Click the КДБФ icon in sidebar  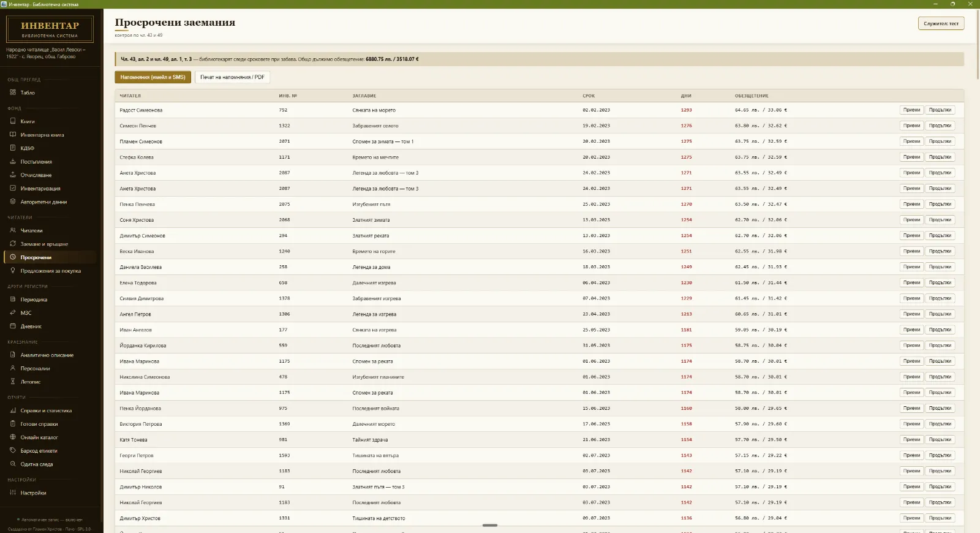(x=13, y=148)
